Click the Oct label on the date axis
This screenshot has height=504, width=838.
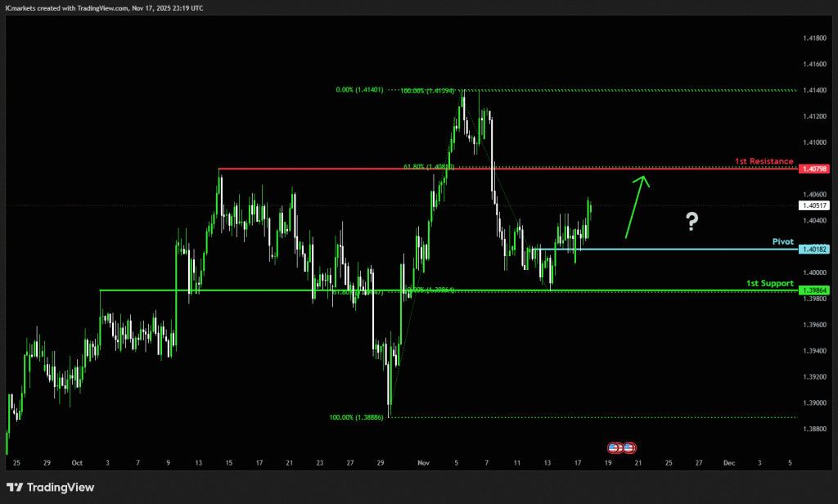click(x=79, y=462)
